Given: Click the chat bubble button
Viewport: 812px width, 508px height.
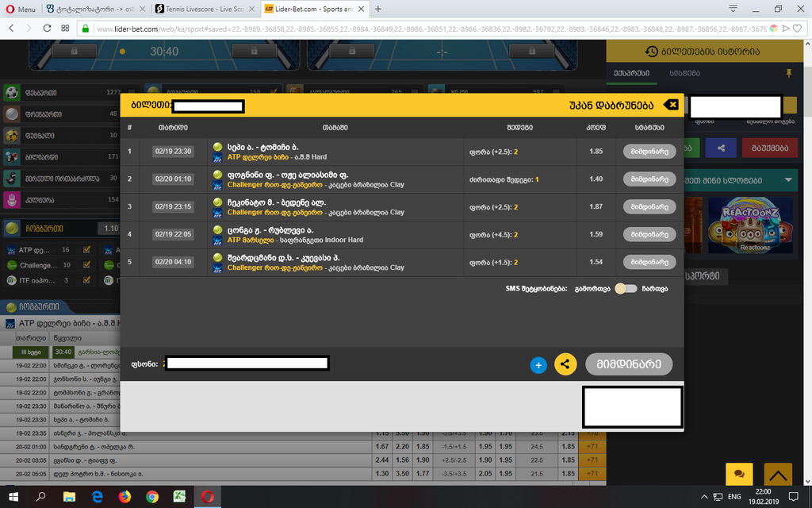Looking at the screenshot, I should (x=739, y=474).
